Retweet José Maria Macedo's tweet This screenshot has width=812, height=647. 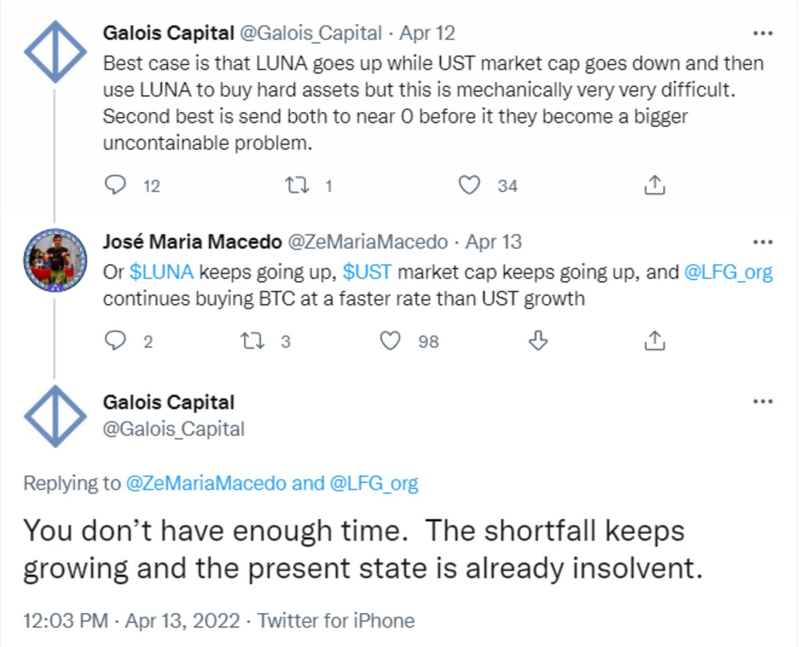[x=252, y=340]
